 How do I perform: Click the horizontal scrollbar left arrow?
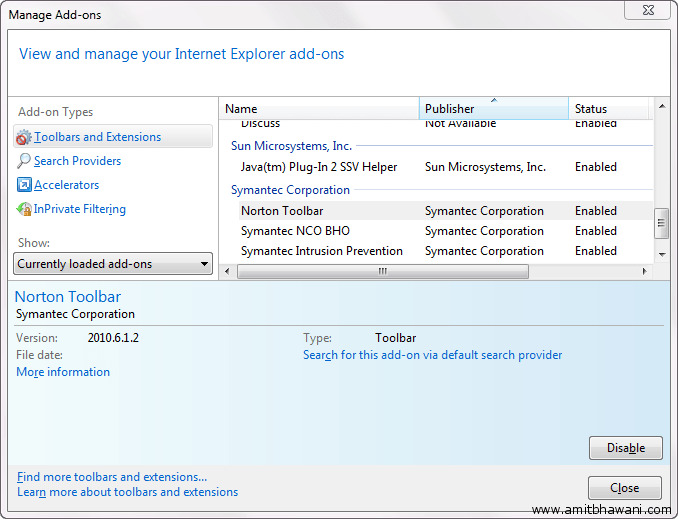(227, 272)
